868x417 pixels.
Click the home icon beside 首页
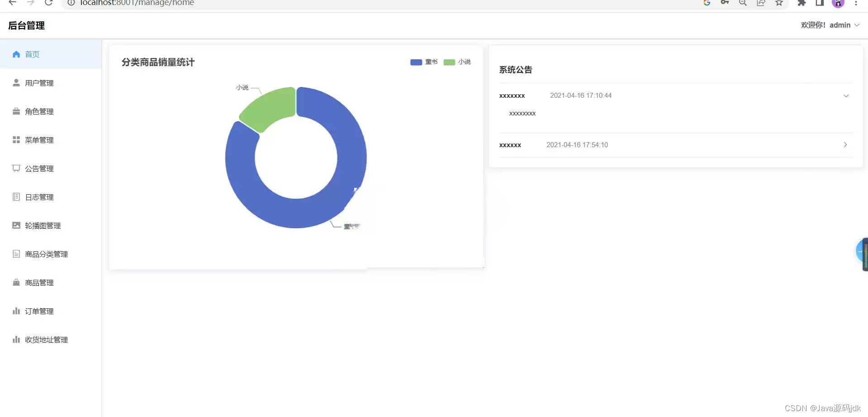coord(16,54)
